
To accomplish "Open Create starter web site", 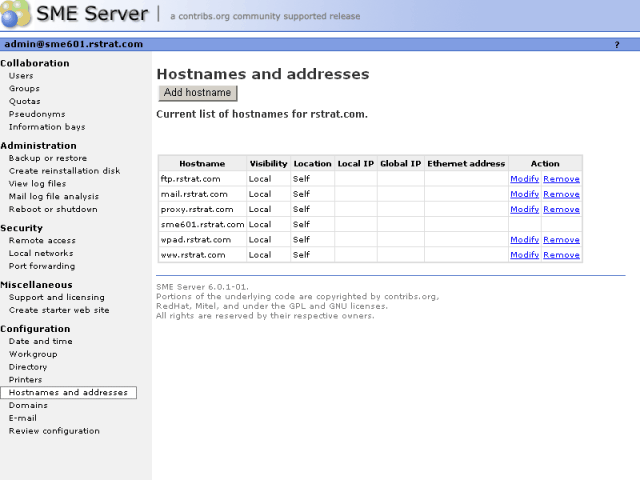I will tap(59, 310).
